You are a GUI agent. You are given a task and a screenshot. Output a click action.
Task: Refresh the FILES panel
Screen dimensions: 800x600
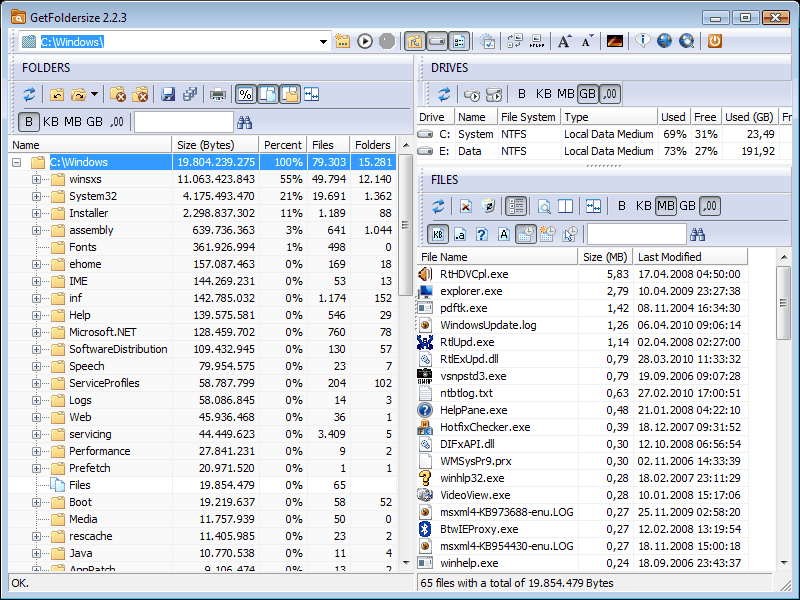(438, 206)
